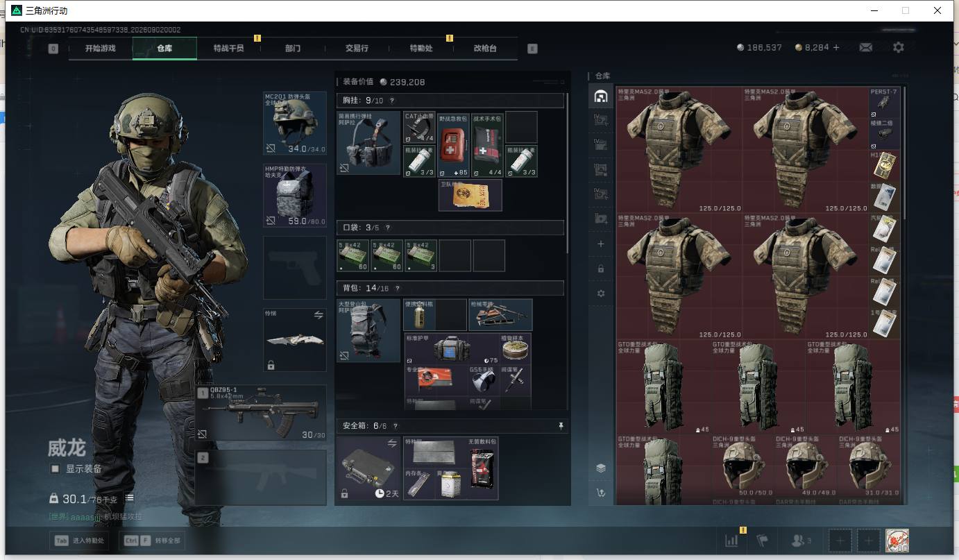Select the DICH-9 helmet with 50.0/50.0 durability
The height and width of the screenshot is (560, 959).
tap(743, 466)
